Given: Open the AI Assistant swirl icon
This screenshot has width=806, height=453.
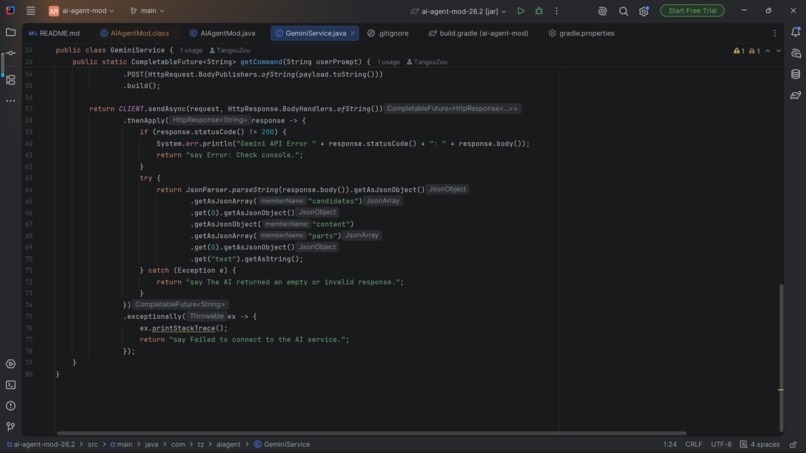Looking at the screenshot, I should [x=602, y=11].
